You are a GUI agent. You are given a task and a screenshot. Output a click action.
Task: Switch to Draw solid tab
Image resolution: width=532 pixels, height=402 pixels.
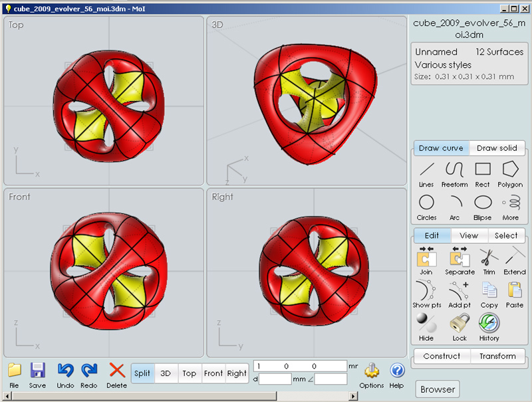[497, 148]
